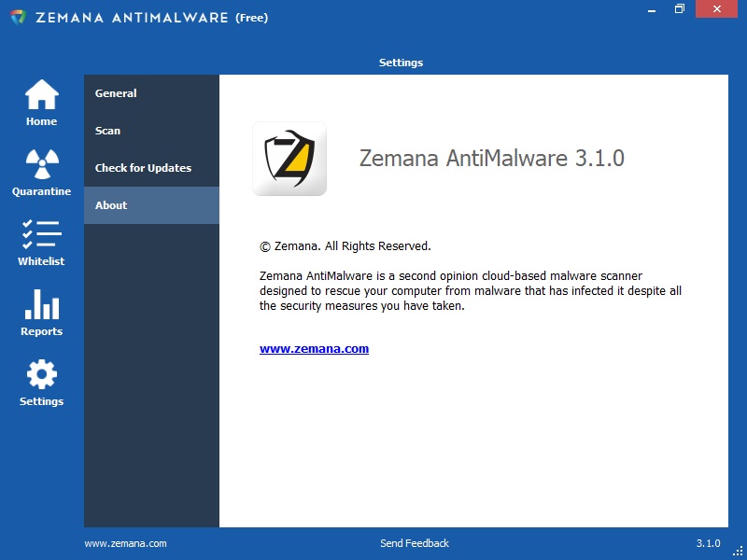Open the Settings gear icon
Viewport: 747px width, 560px height.
tap(42, 374)
